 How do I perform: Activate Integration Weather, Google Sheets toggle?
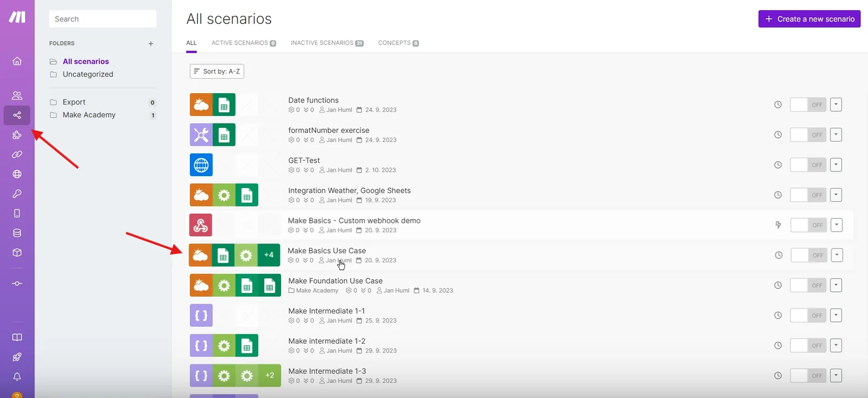click(x=808, y=195)
